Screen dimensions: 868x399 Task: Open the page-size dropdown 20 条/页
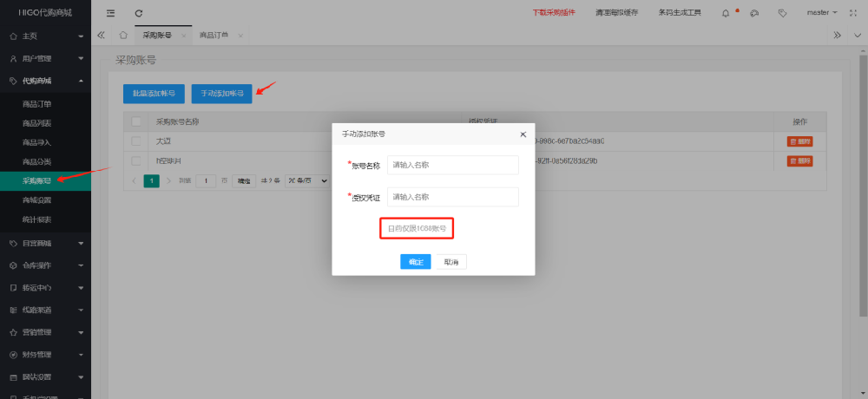point(306,181)
